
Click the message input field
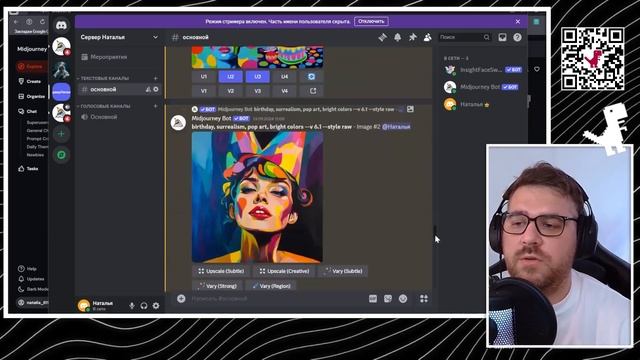(278, 299)
